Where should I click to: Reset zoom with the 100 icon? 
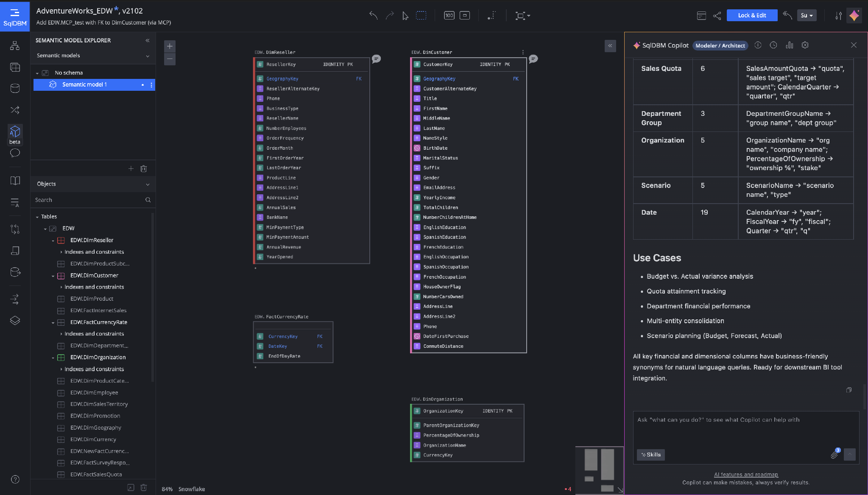click(x=449, y=16)
